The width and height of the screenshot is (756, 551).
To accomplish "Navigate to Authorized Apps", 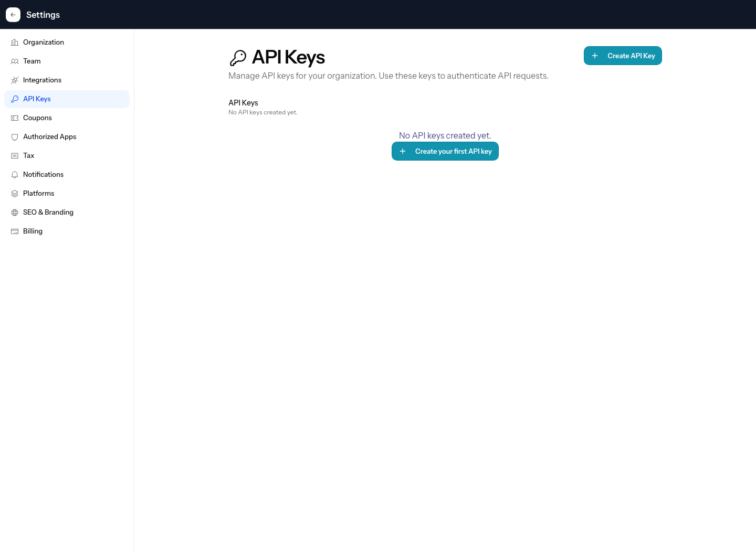I will pos(67,137).
